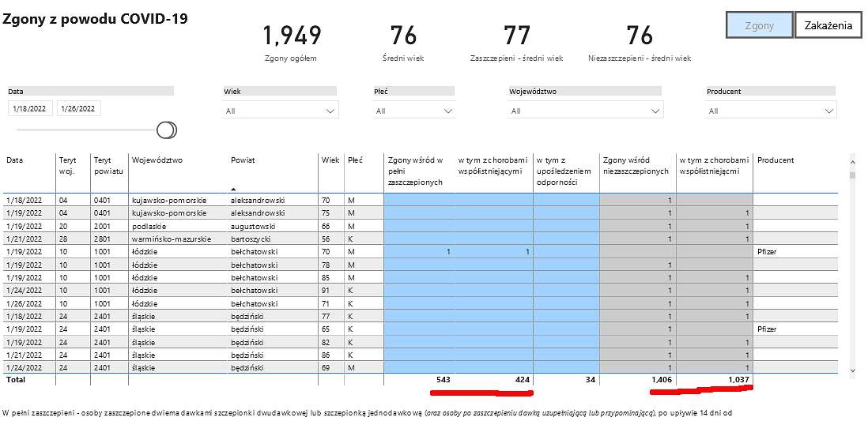Click Zaszczepieni - średni wiek 77 card
868x421 pixels.
[516, 42]
